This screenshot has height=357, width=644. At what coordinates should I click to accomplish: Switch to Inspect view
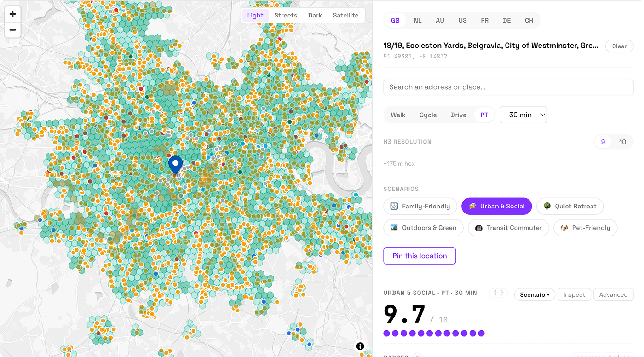[x=574, y=295]
